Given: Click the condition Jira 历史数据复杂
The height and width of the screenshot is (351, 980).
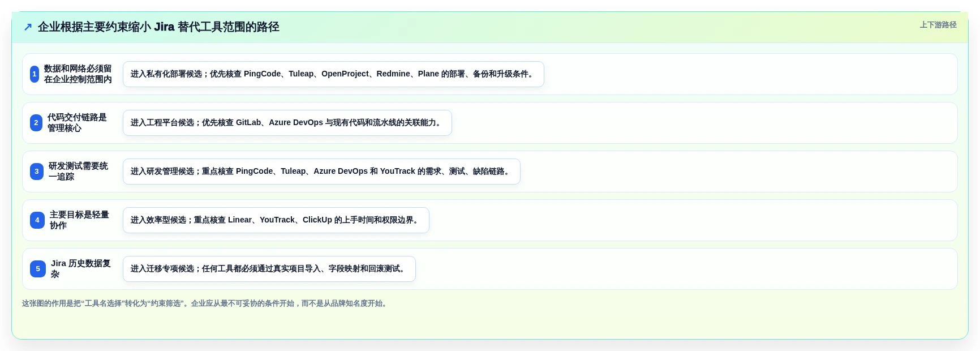Looking at the screenshot, I should pyautogui.click(x=81, y=269).
